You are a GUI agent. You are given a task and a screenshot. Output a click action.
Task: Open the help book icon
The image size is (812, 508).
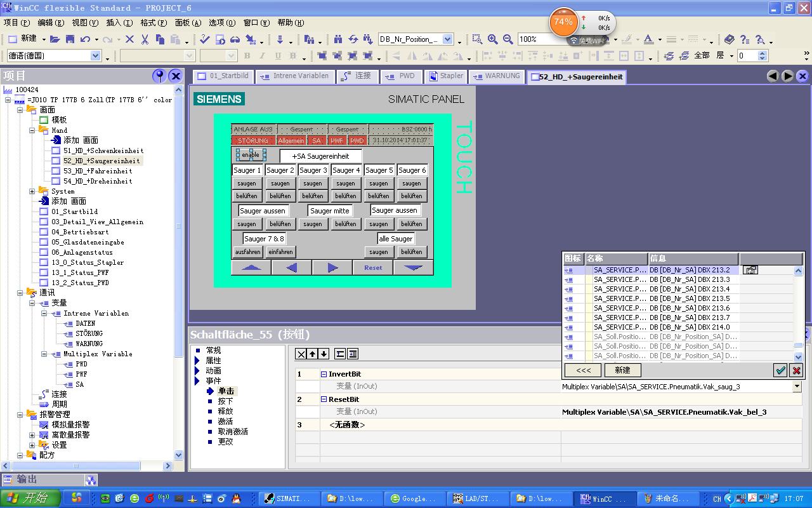point(730,39)
